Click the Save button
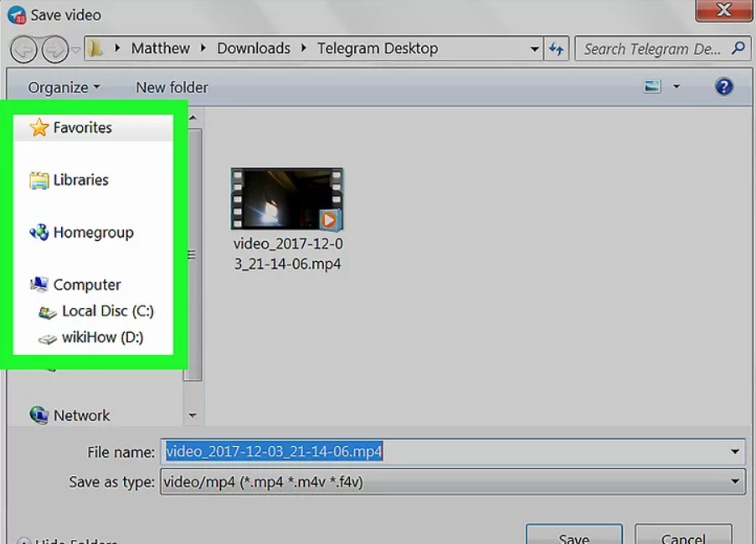This screenshot has height=544, width=756. pyautogui.click(x=573, y=536)
